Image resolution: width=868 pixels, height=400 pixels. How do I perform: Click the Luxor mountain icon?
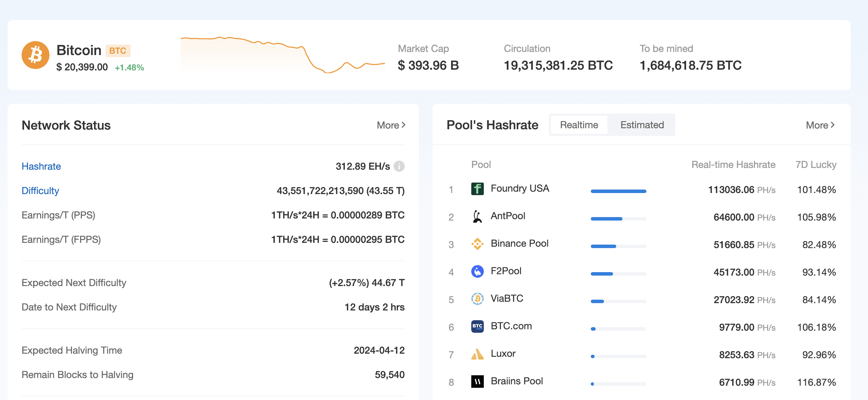coord(477,354)
